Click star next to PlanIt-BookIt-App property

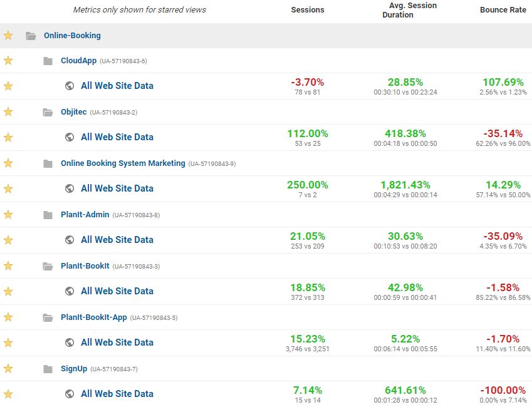(8, 317)
